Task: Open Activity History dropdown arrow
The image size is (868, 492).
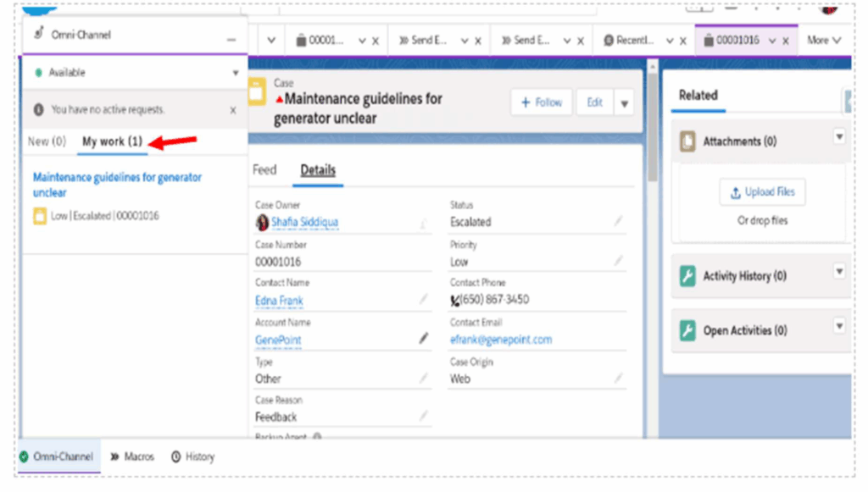Action: 839,272
